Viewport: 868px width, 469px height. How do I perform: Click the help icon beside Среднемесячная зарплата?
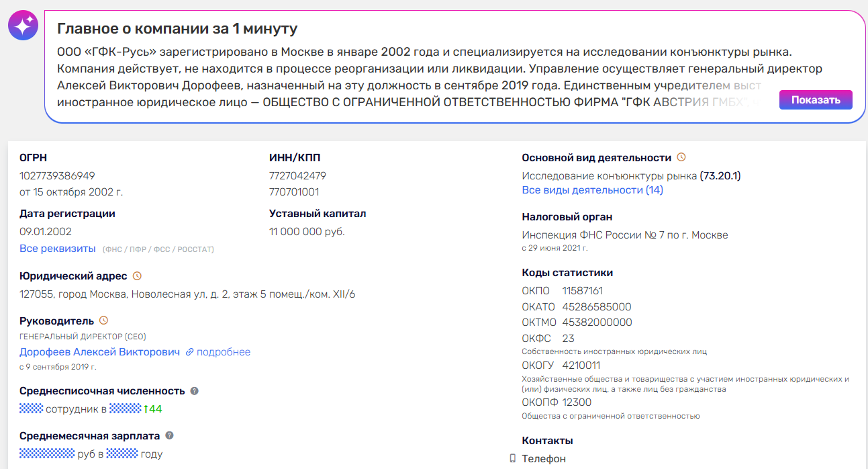tap(169, 435)
